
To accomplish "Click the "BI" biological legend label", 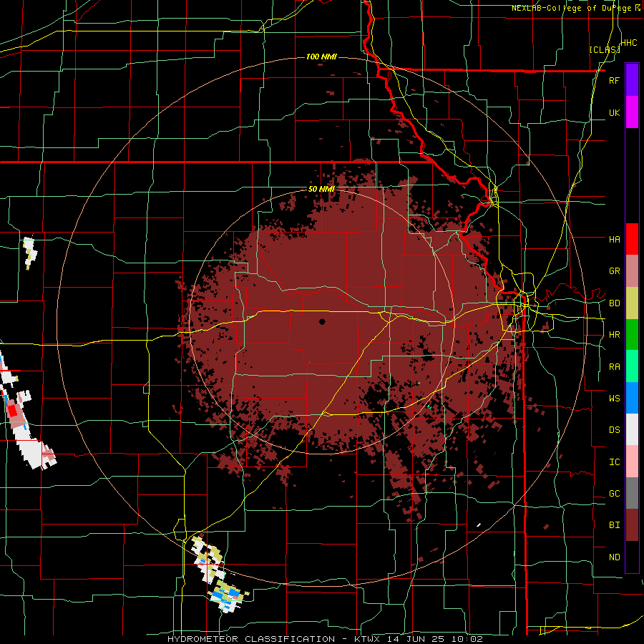I will click(x=614, y=525).
